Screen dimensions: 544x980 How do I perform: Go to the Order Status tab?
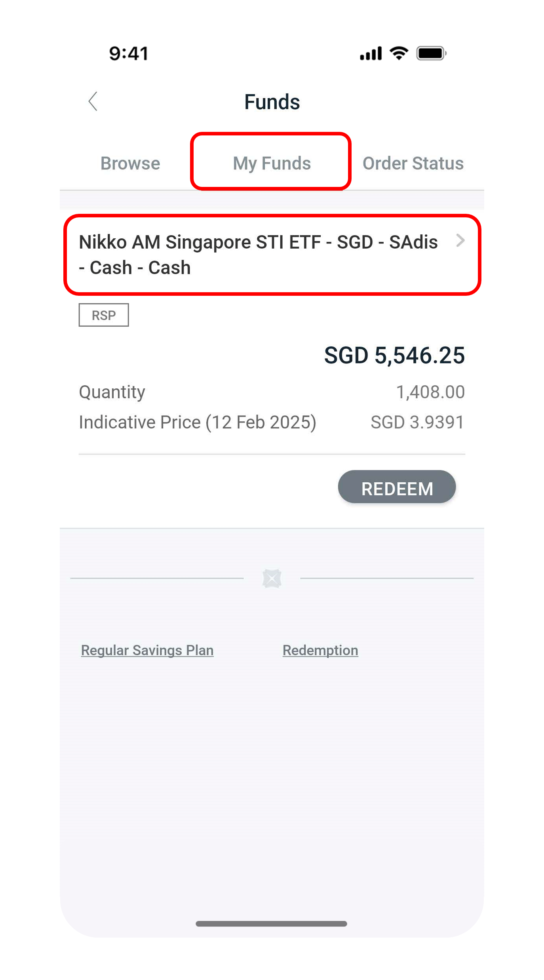click(x=413, y=163)
